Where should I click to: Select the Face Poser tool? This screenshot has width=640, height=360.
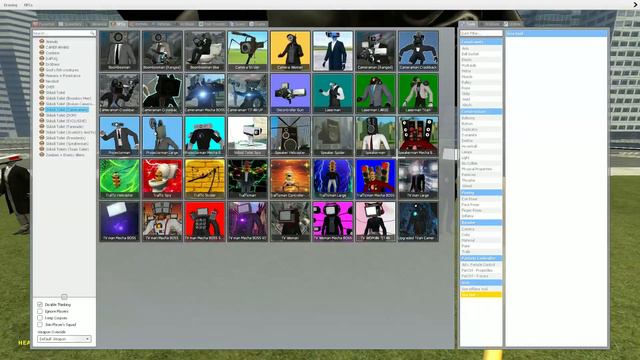(x=481, y=204)
